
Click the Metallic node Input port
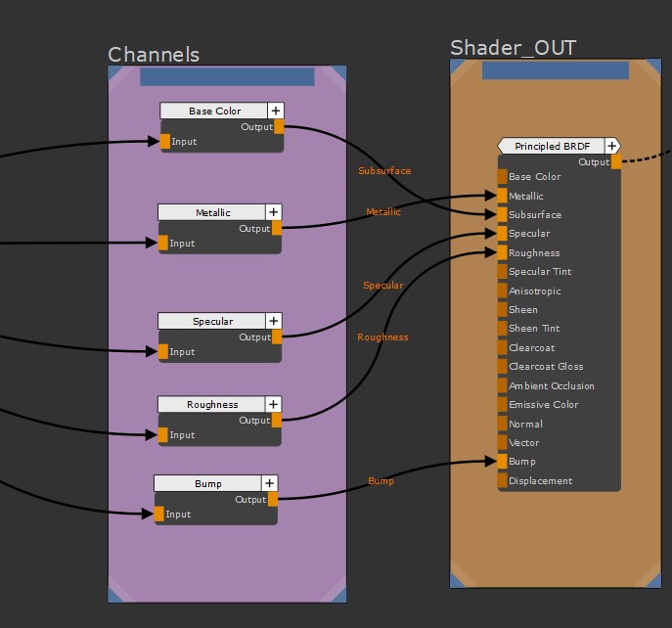coord(163,243)
